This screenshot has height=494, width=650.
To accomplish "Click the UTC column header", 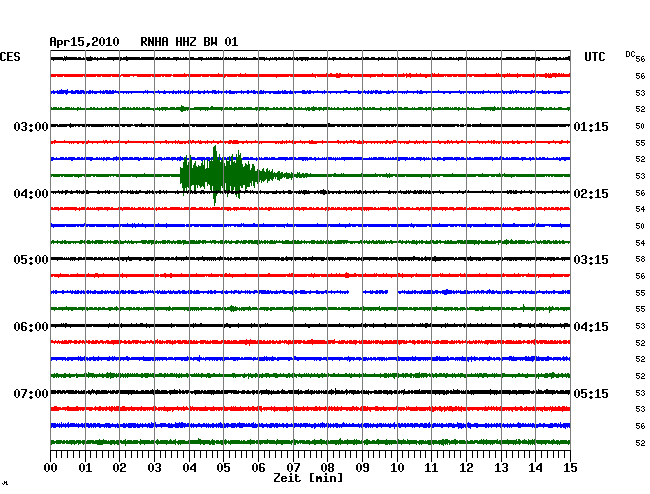I will pos(595,57).
